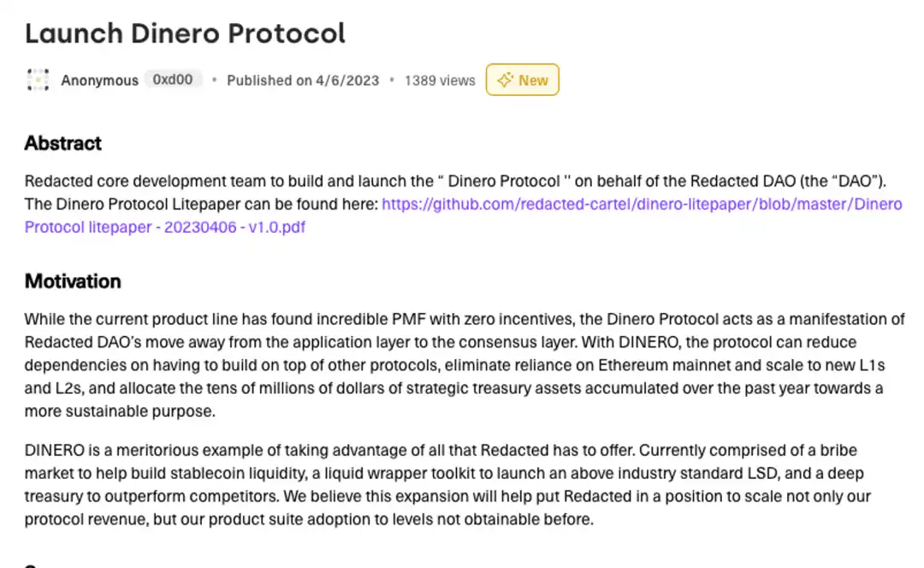Click the paragraph starting 'Redacted core development team'

coord(463,204)
